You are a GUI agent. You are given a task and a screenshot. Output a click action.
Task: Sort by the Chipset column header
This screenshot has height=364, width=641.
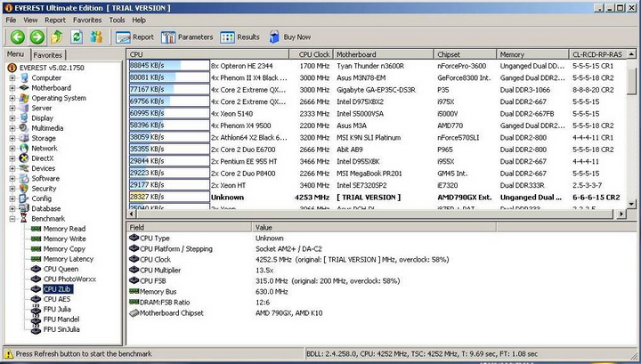tap(465, 54)
